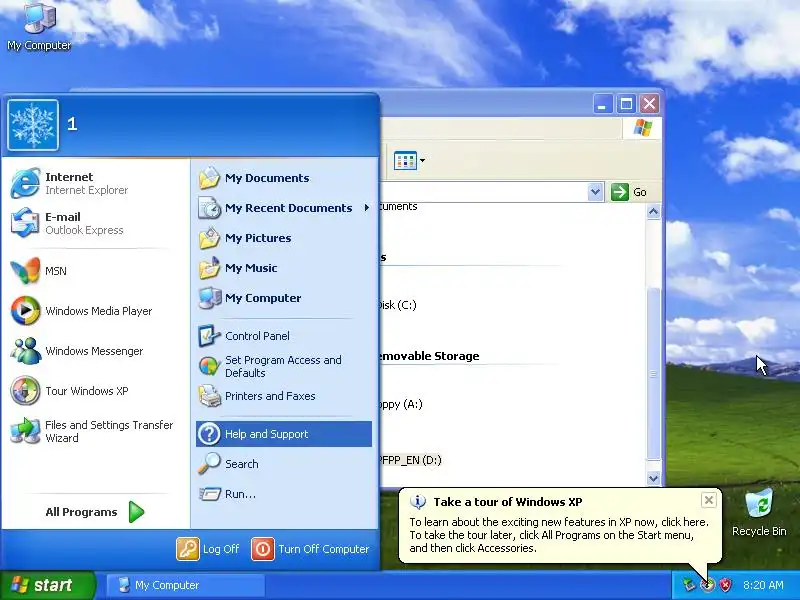Open the Run... dialog
The width and height of the screenshot is (800, 600).
tap(284, 494)
